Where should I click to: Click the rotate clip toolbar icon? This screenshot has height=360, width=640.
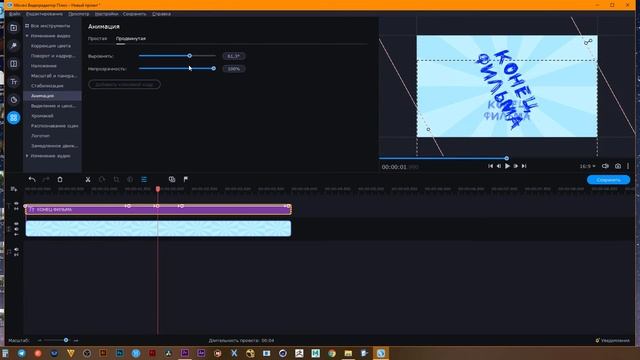102,180
